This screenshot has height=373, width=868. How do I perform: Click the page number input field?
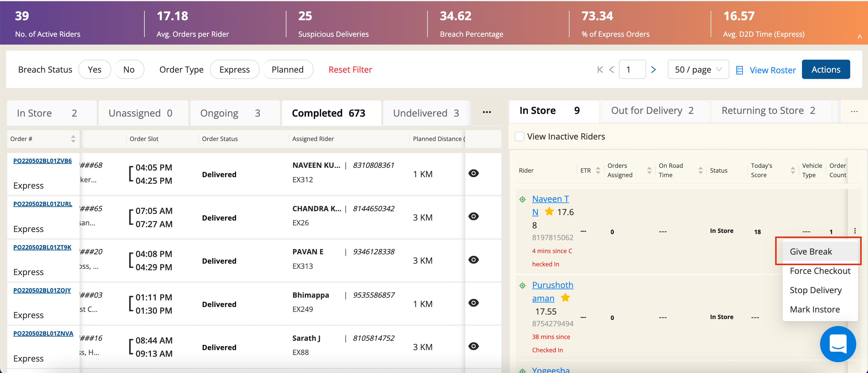click(x=632, y=70)
